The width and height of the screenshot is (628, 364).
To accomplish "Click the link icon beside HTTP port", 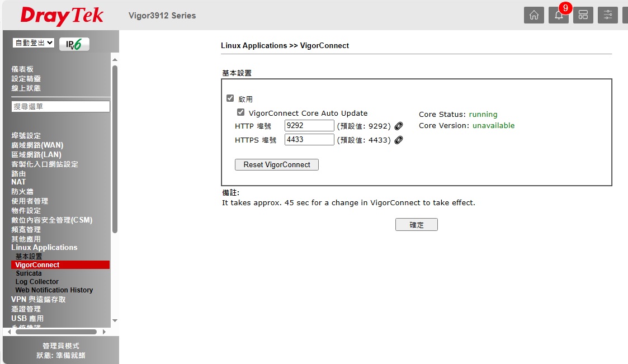I will coord(399,126).
